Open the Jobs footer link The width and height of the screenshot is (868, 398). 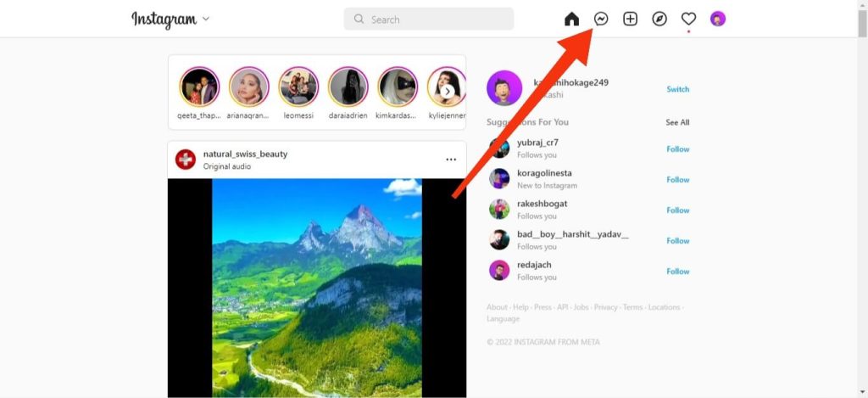click(x=581, y=307)
